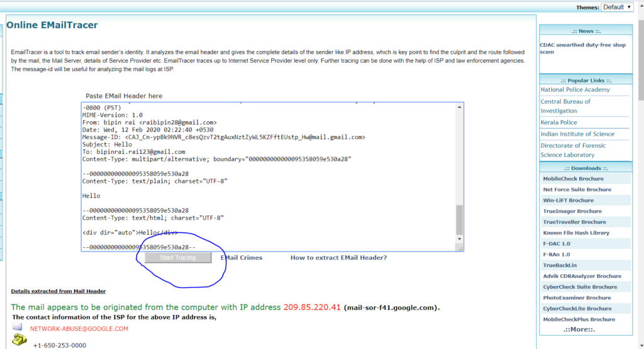Open Indian Institute of Science link
The image size is (644, 349).
pos(577,134)
